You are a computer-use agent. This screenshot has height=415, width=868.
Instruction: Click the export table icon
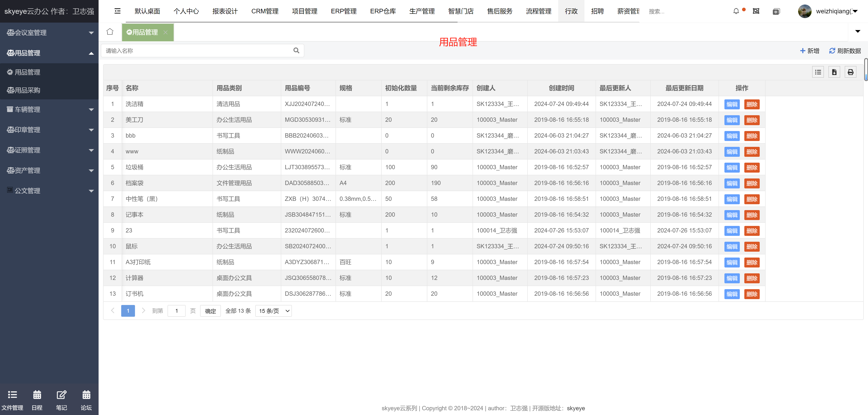(834, 72)
